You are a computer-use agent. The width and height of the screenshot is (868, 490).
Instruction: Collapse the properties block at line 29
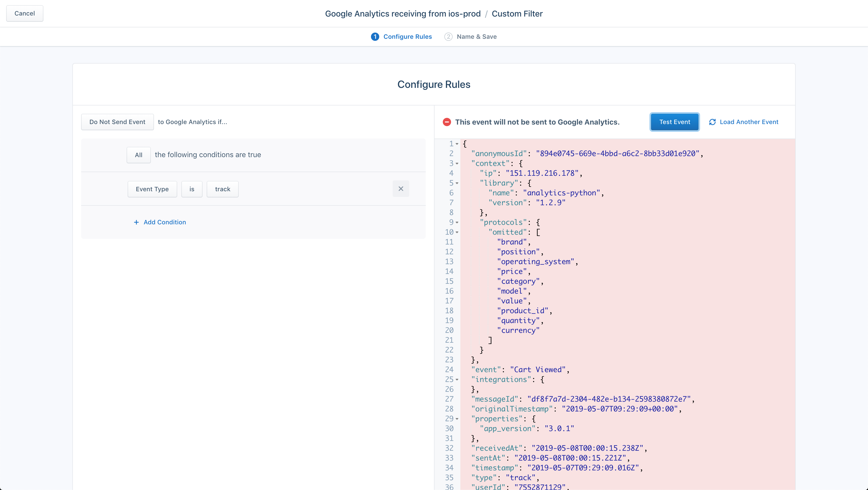(457, 419)
